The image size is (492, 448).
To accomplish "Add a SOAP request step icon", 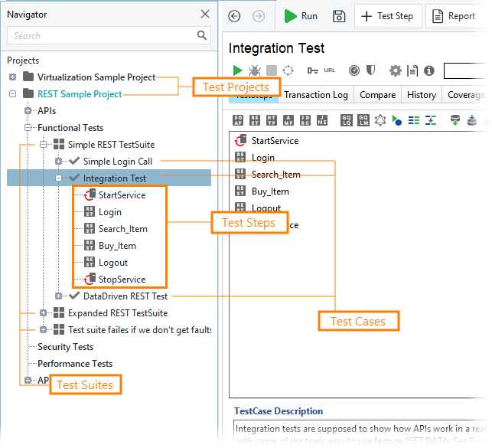I will [238, 120].
